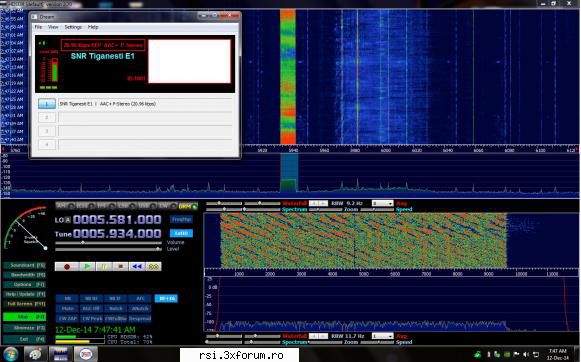This screenshot has width=581, height=362.
Task: Click the taskbar clock
Action: 557,355
